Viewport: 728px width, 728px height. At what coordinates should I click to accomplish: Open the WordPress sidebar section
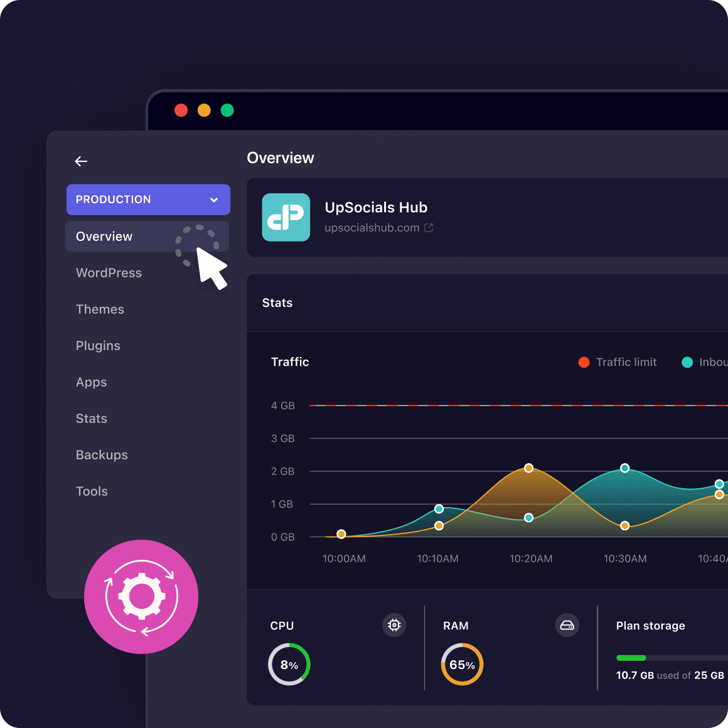(109, 272)
